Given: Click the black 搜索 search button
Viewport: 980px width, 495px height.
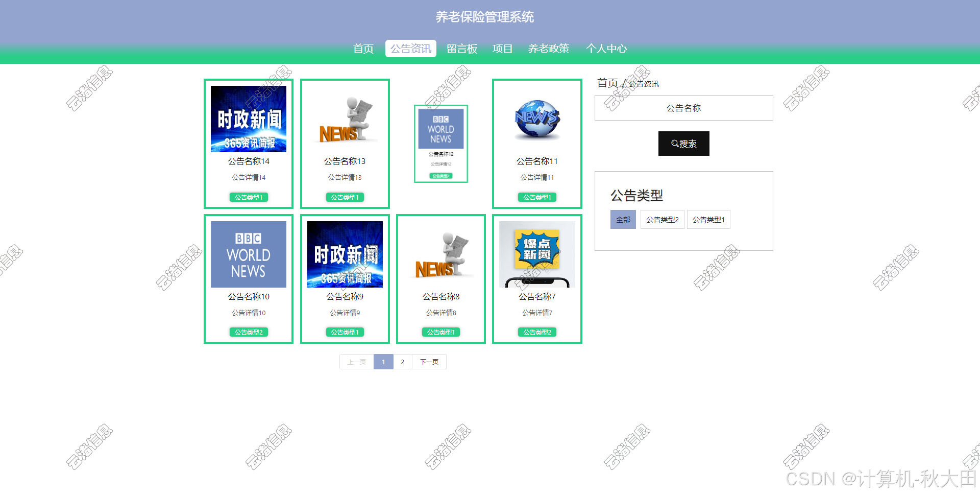Looking at the screenshot, I should tap(684, 144).
